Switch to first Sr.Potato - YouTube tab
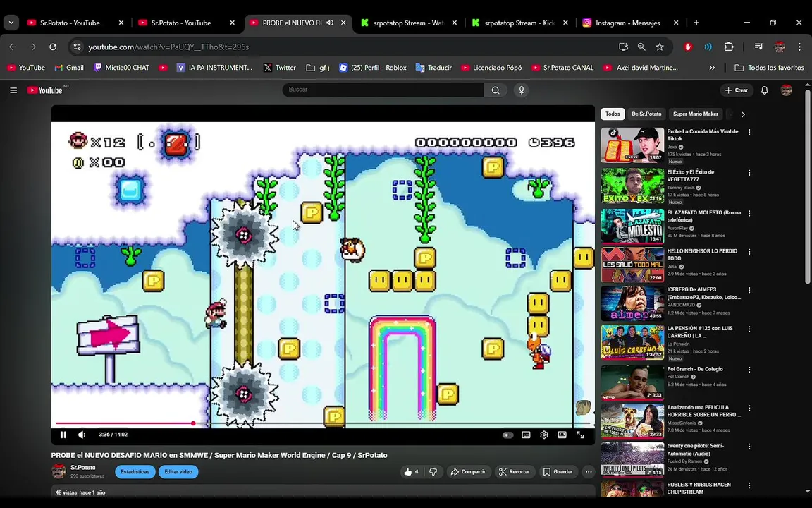 click(x=75, y=23)
